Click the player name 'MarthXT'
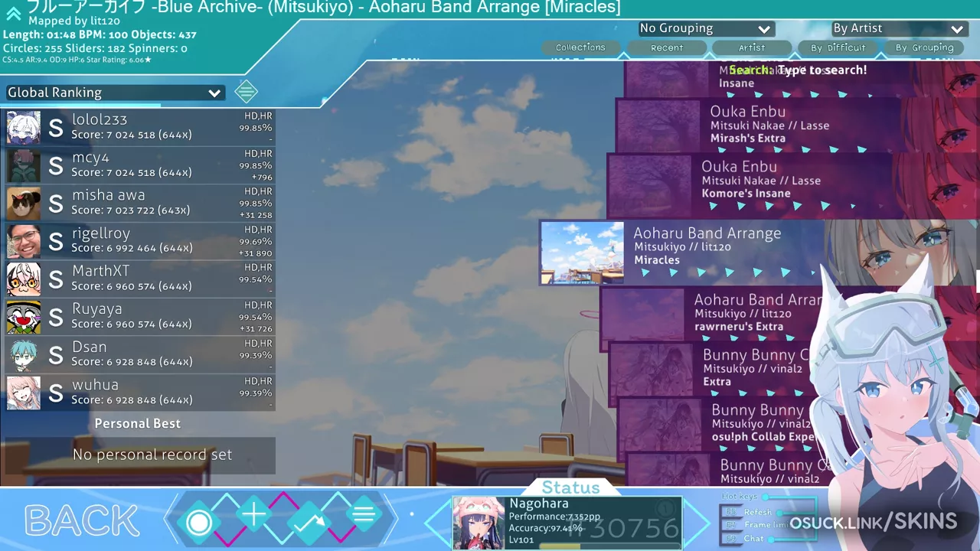The width and height of the screenshot is (980, 551). (x=101, y=271)
